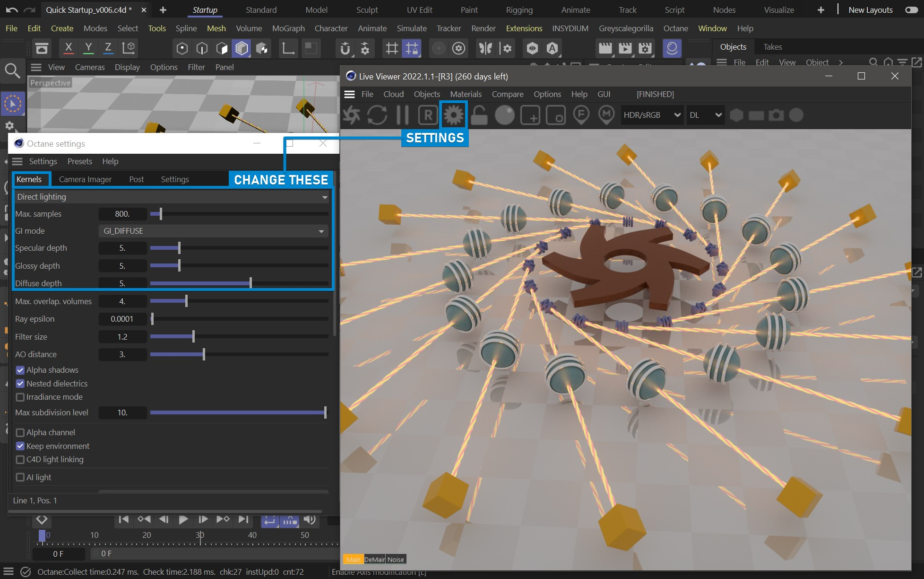This screenshot has height=579, width=924.
Task: Enable the Irradiance mode checkbox
Action: click(x=20, y=397)
